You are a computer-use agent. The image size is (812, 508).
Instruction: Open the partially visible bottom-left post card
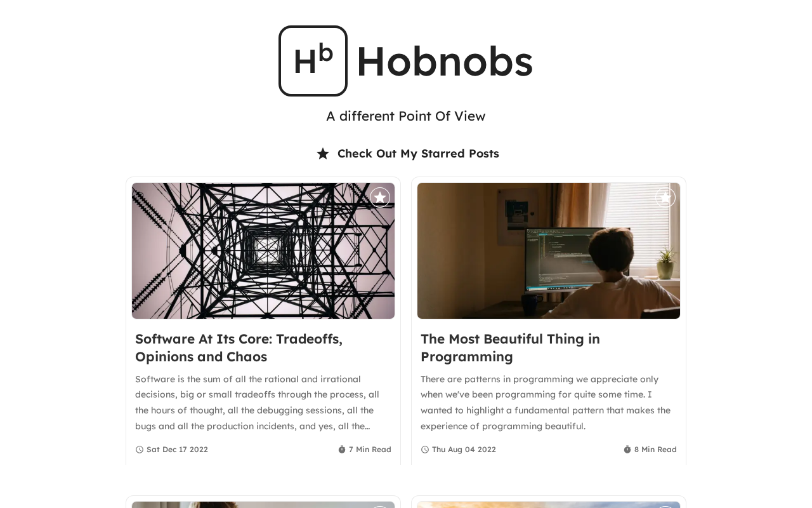coord(263,502)
